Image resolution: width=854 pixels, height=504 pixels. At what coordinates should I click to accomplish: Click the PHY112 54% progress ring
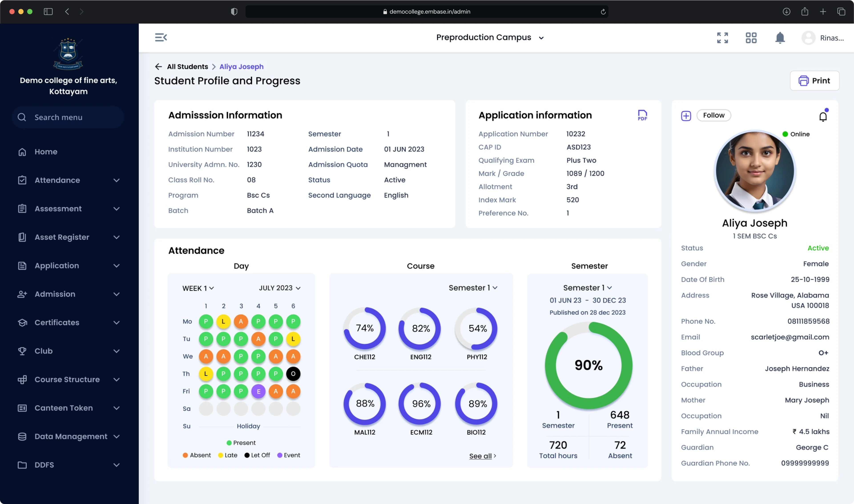pyautogui.click(x=476, y=329)
